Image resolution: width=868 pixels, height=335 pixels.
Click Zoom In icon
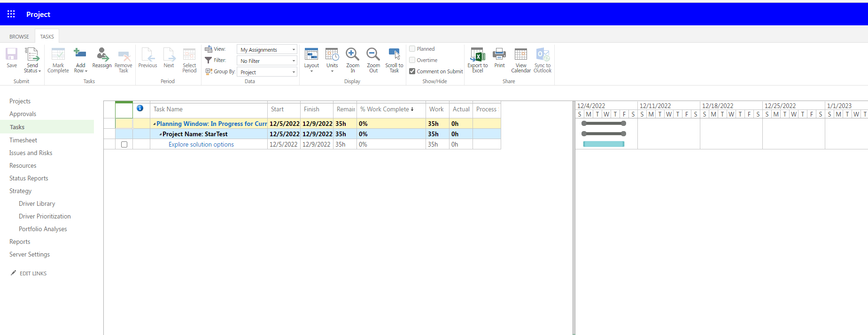[x=352, y=54]
